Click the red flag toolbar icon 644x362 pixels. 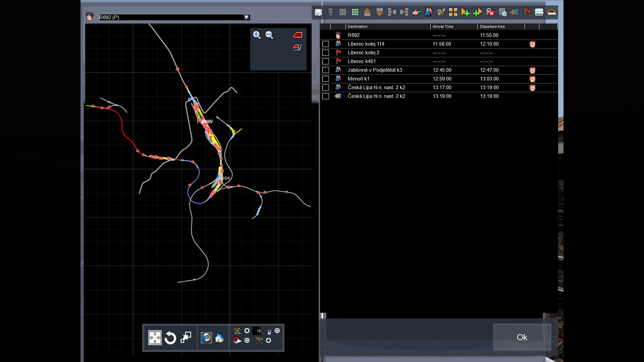coord(527,12)
